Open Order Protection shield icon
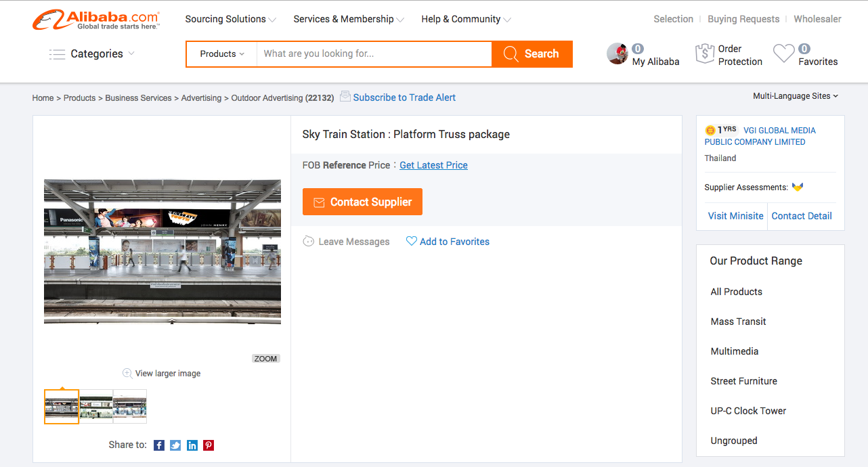Image resolution: width=868 pixels, height=467 pixels. coord(705,54)
